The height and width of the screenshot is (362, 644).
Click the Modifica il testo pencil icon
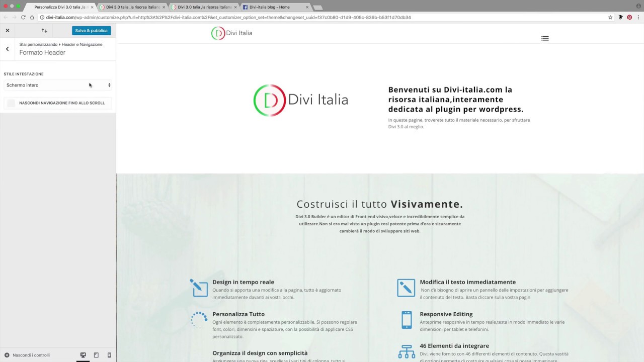(406, 288)
